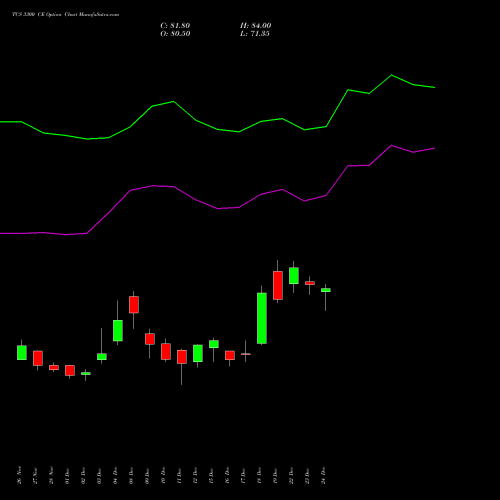Click the red candle above 19 Dec
This screenshot has height=500, width=500.
[x=278, y=285]
